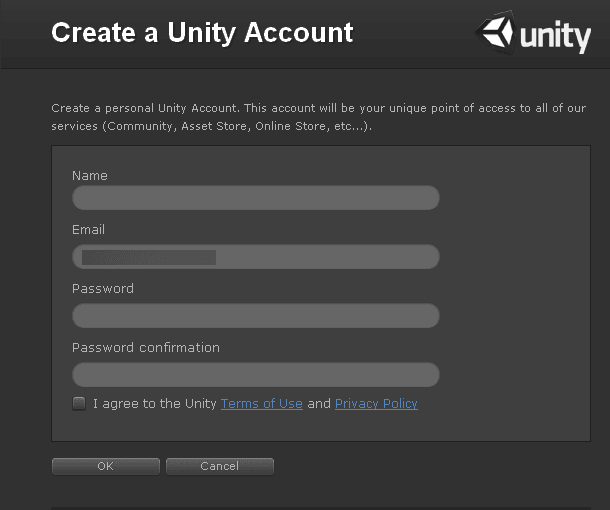
Task: Focus the Name input field
Action: click(x=255, y=198)
